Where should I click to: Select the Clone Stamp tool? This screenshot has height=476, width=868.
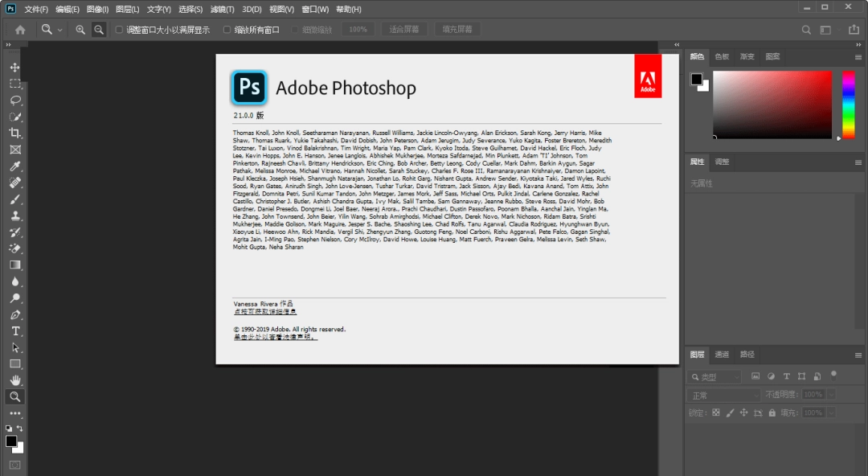(x=15, y=215)
